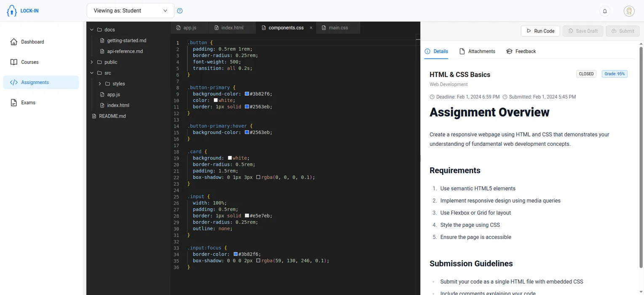
Task: Open README.md in the file tree
Action: click(112, 116)
